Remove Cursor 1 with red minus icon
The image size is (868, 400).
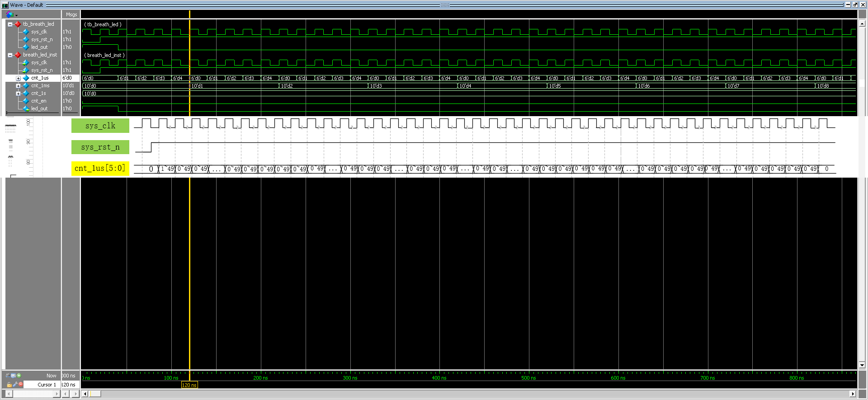[x=20, y=385]
